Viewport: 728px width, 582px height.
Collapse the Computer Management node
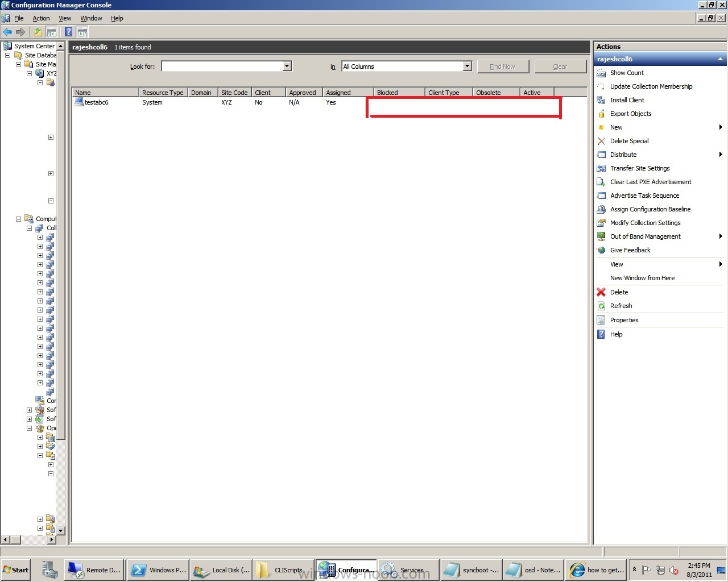point(18,219)
